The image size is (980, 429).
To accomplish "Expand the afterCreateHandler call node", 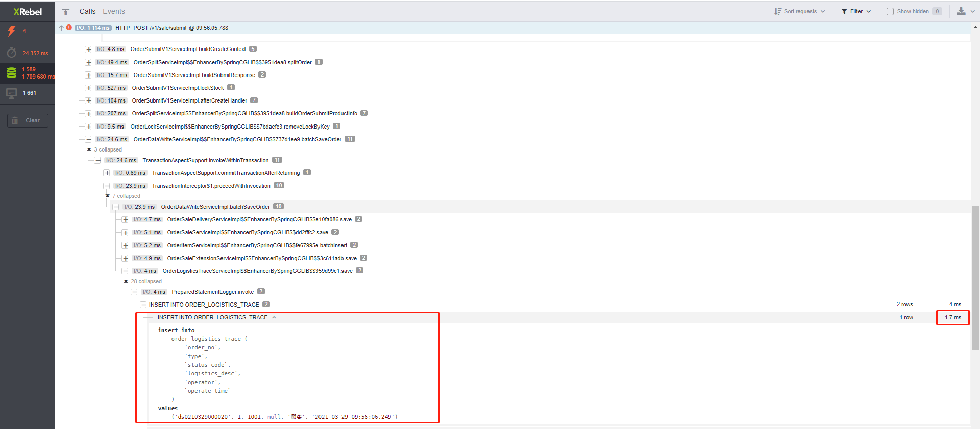I will point(88,100).
